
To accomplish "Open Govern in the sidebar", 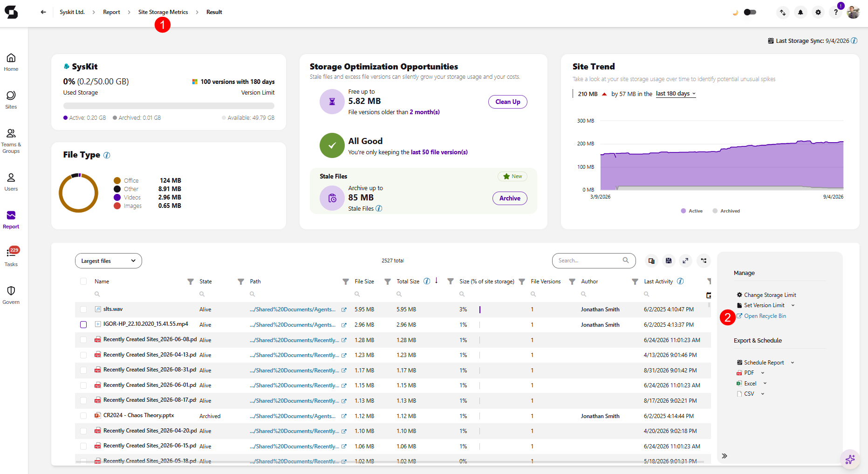I will 11,295.
